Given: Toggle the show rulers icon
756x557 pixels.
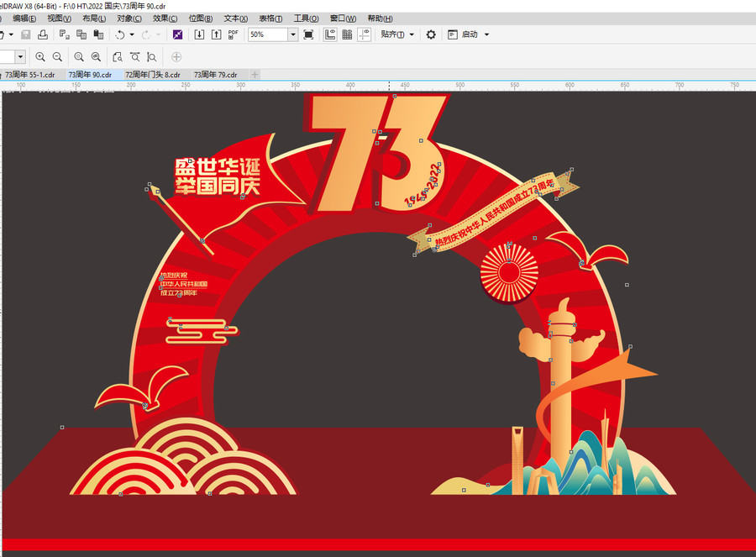Looking at the screenshot, I should coord(330,34).
